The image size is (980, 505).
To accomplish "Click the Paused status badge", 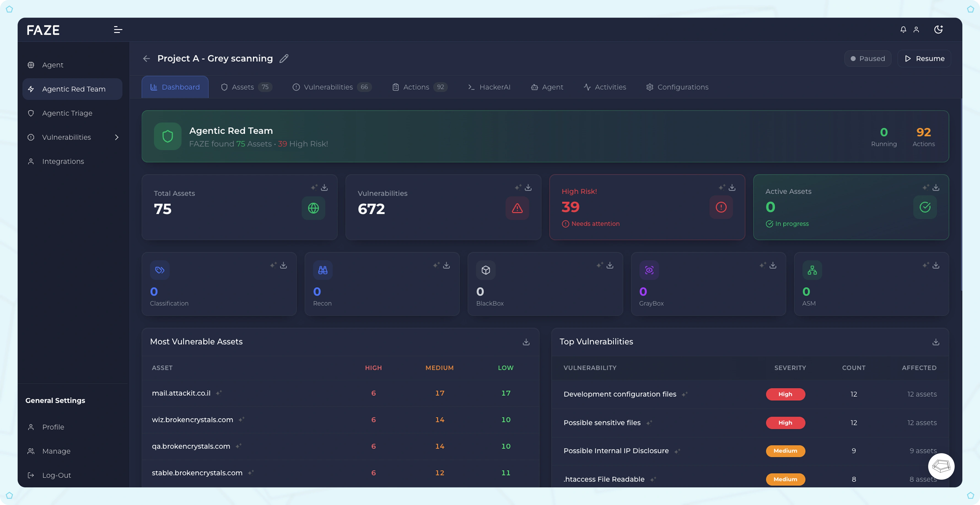I will (867, 59).
